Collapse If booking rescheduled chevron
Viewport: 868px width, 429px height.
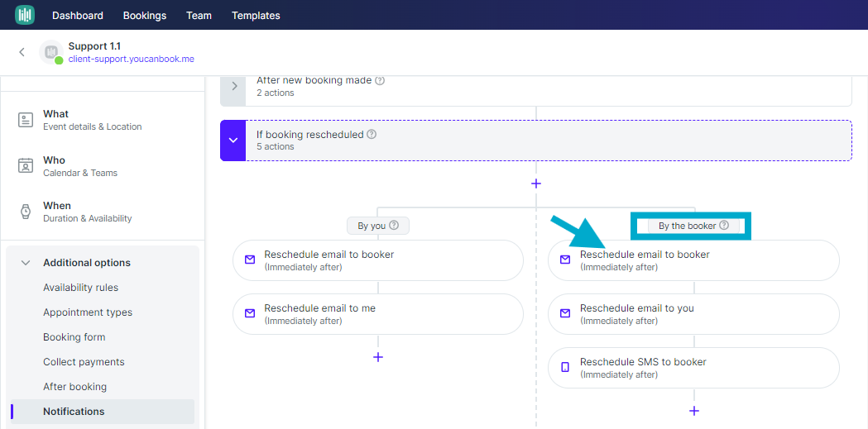(x=233, y=141)
